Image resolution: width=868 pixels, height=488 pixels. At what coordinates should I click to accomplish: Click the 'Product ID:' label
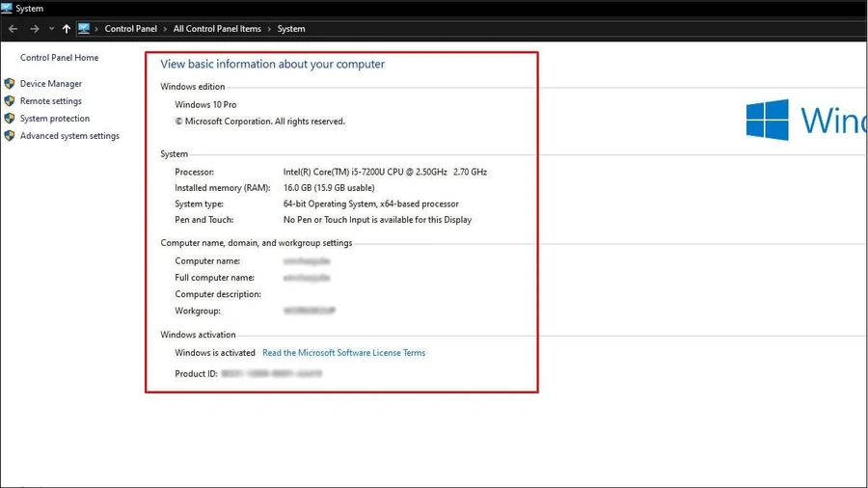pyautogui.click(x=196, y=374)
